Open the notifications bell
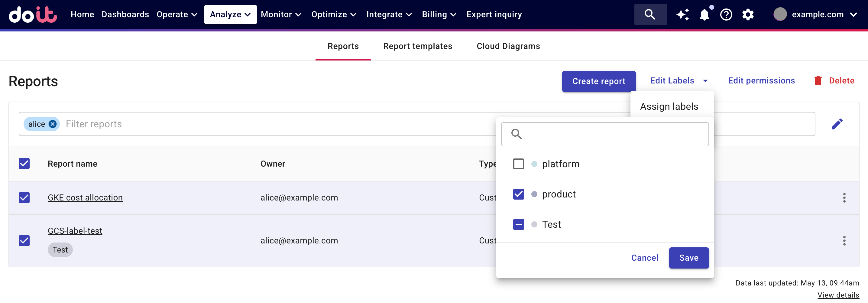The width and height of the screenshot is (868, 303). pyautogui.click(x=704, y=15)
